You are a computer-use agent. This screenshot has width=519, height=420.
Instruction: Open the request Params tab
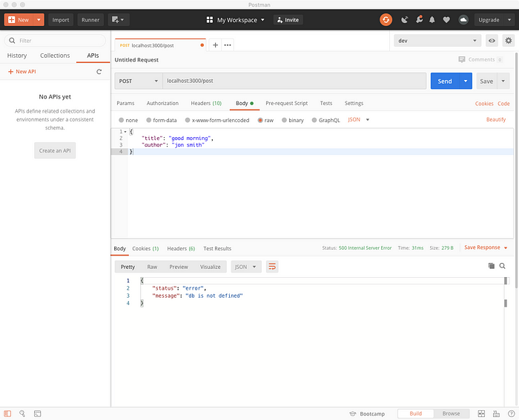click(x=125, y=103)
